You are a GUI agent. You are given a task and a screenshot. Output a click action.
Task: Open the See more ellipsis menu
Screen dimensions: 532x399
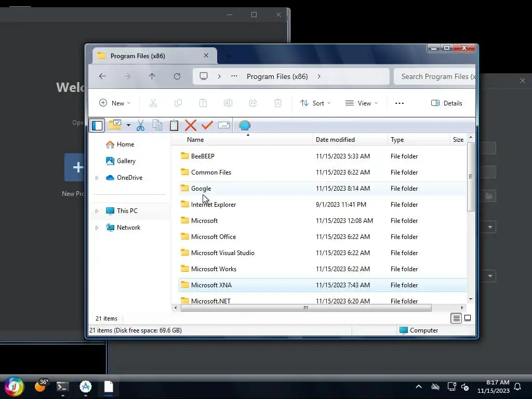[x=400, y=103]
